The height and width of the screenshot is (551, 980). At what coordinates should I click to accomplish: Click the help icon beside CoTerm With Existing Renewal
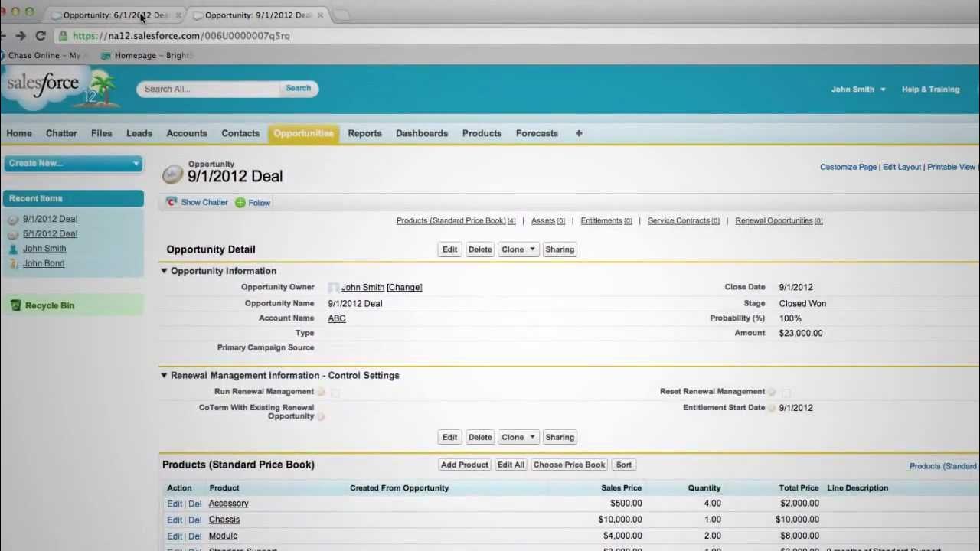(x=321, y=416)
